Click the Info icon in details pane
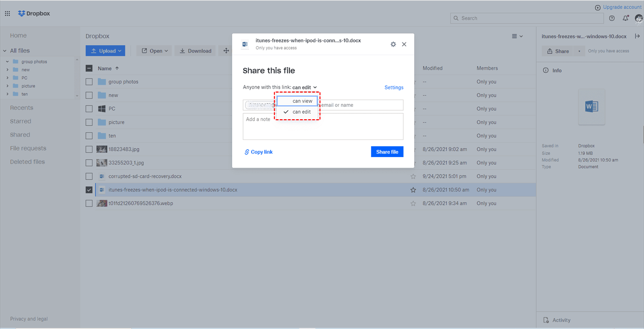The image size is (644, 329). (546, 70)
